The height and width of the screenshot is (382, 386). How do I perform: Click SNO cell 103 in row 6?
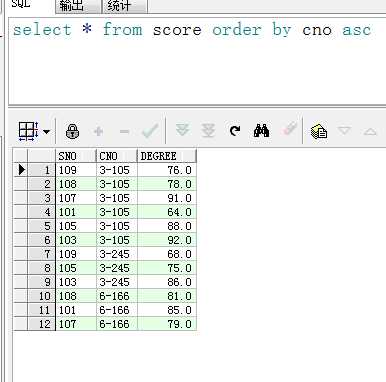pos(76,240)
